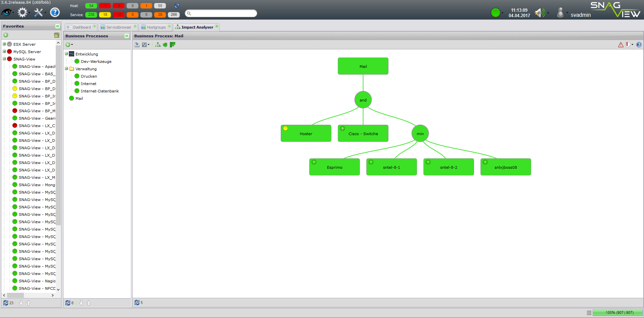Open the sound options dropdown arrow
The image size is (644, 318).
pos(548,13)
